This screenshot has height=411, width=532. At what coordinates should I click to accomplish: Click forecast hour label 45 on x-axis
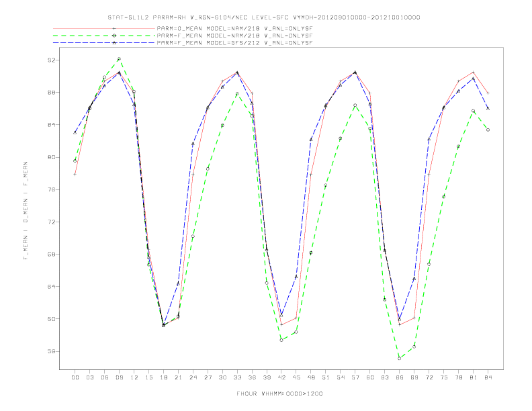coord(296,377)
